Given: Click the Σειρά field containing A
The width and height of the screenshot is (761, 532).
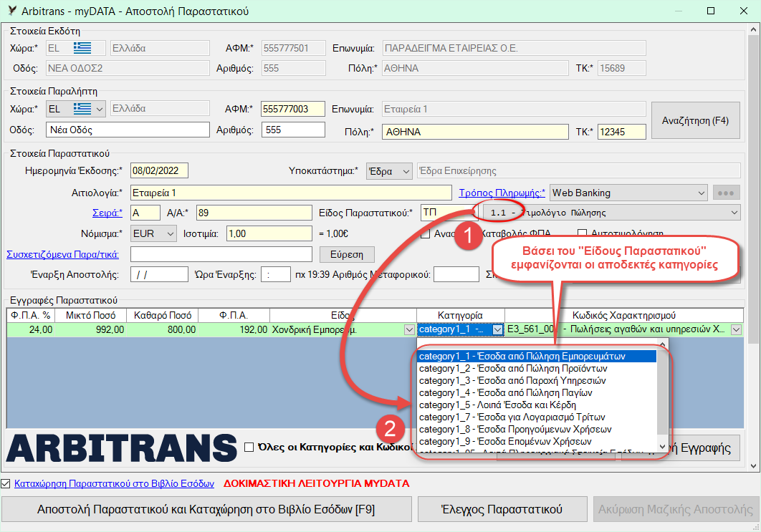Looking at the screenshot, I should pos(145,213).
